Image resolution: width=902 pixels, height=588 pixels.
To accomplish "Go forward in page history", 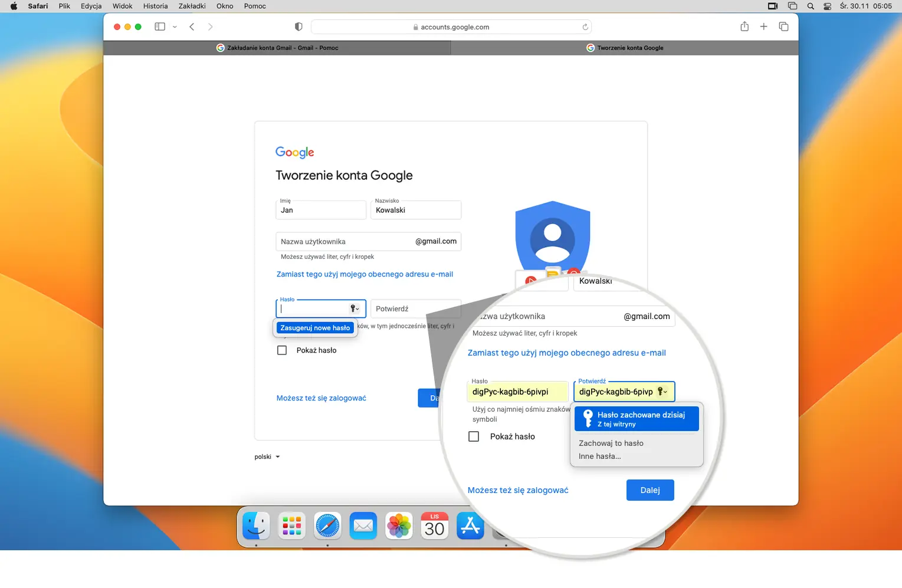I will pos(210,27).
